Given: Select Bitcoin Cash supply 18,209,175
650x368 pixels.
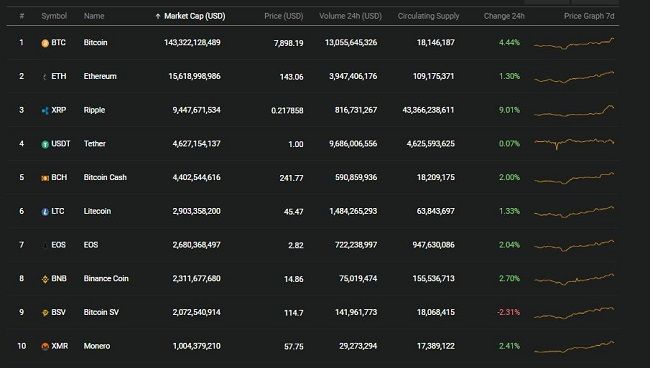Looking at the screenshot, I should coord(436,177).
